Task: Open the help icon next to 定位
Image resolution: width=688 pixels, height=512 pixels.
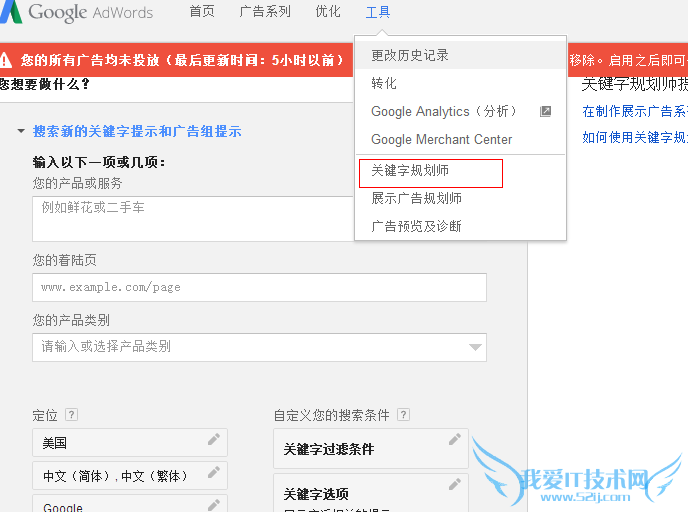Action: (x=71, y=415)
